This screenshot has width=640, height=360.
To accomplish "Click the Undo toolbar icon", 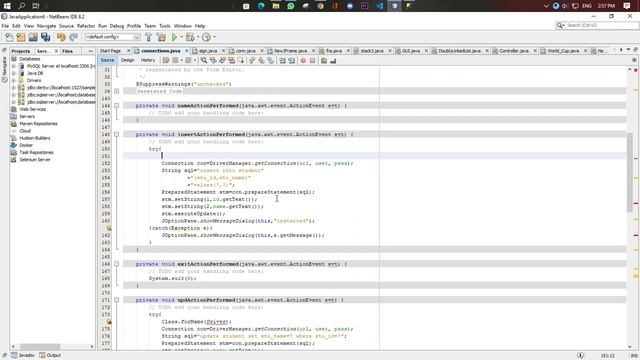I will (61, 37).
